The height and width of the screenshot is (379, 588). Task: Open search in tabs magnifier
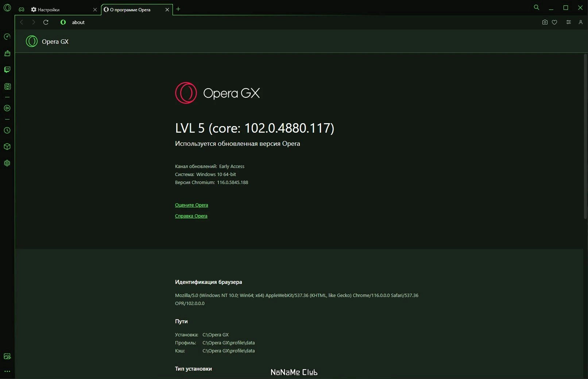click(536, 7)
